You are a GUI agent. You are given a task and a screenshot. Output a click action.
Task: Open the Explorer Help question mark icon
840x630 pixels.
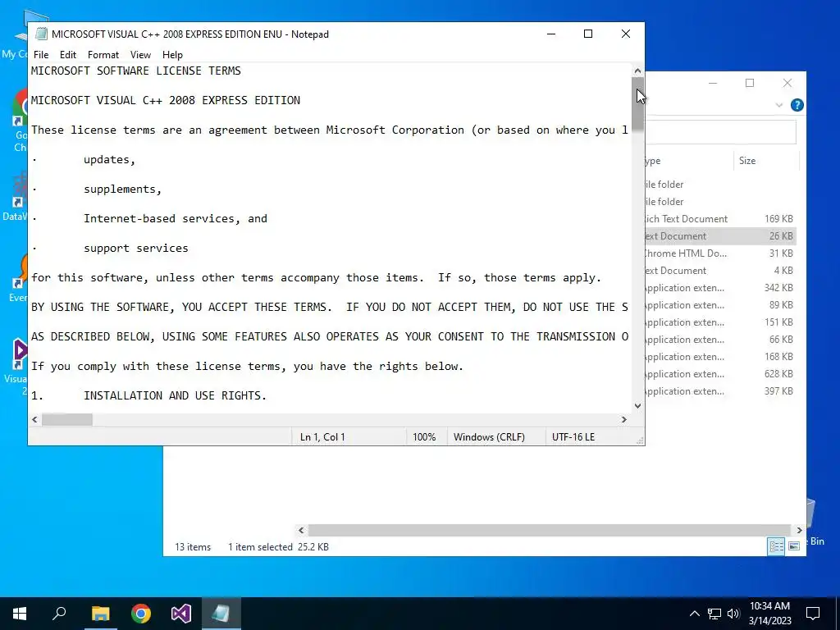coord(797,105)
